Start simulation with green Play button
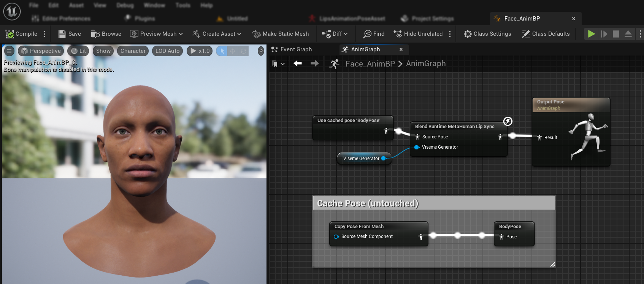Viewport: 644px width, 284px height. click(591, 34)
